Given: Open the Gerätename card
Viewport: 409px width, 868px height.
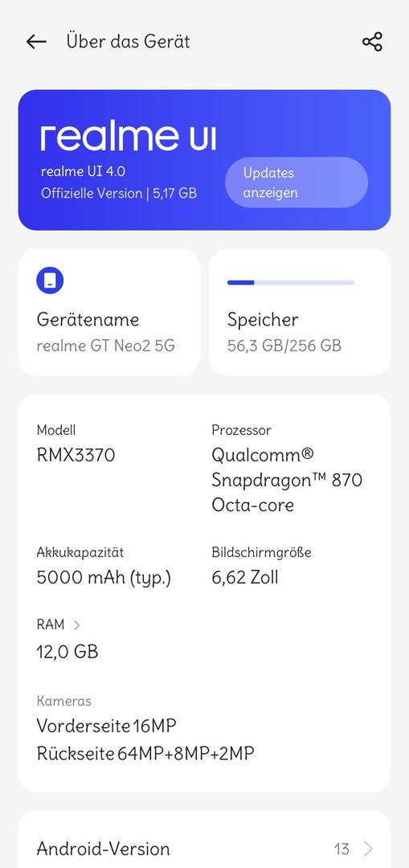Looking at the screenshot, I should tap(109, 312).
